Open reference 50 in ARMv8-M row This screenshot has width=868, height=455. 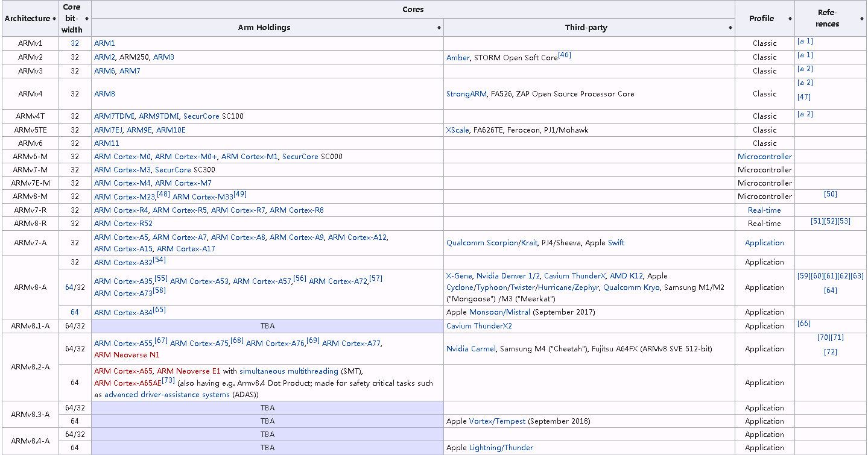831,194
